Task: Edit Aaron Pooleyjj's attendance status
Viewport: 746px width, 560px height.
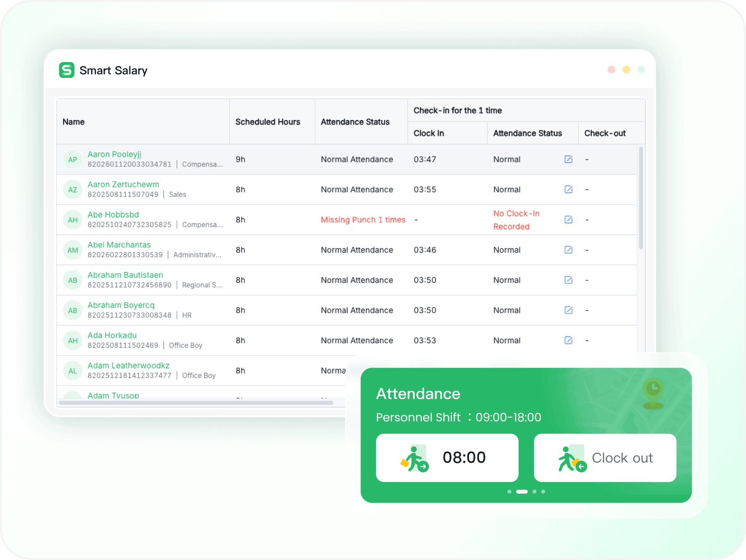Action: tap(568, 159)
